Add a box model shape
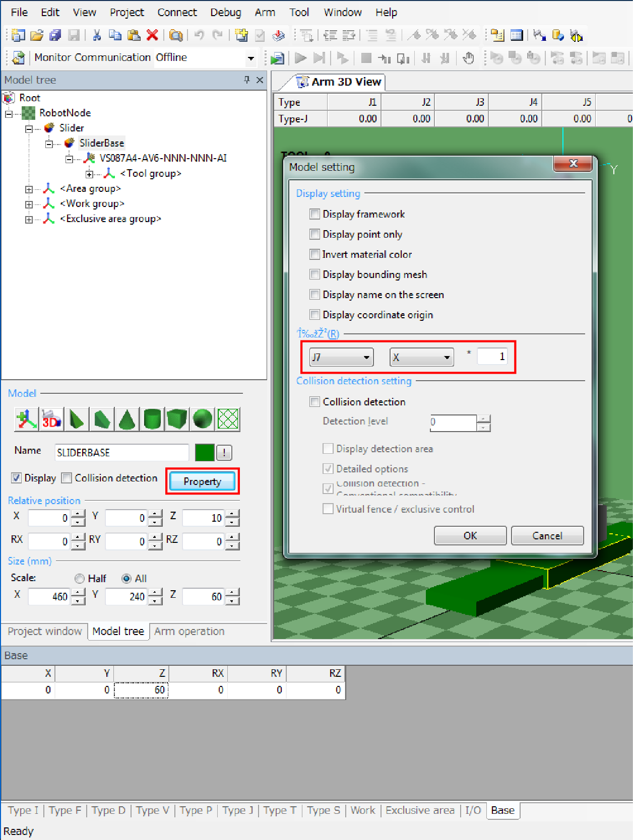This screenshot has width=633, height=840. (177, 419)
